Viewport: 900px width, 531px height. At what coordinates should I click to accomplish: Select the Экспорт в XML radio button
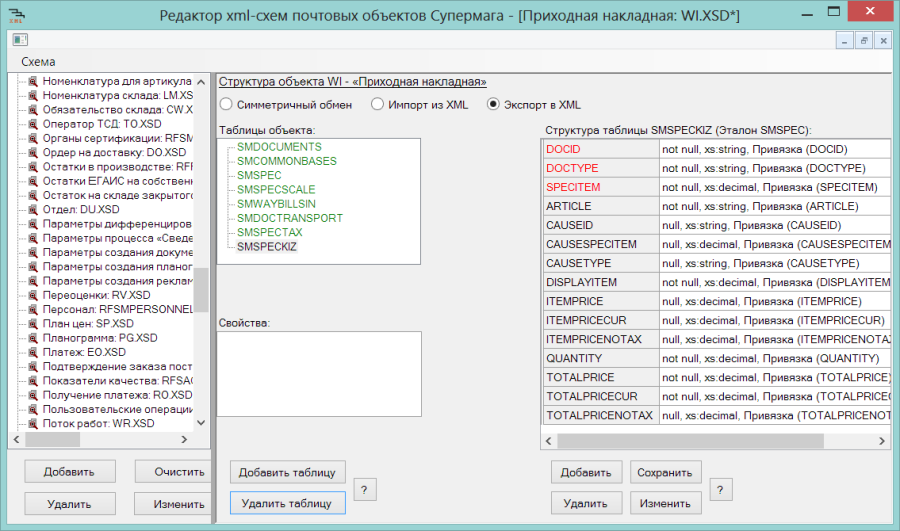(493, 104)
